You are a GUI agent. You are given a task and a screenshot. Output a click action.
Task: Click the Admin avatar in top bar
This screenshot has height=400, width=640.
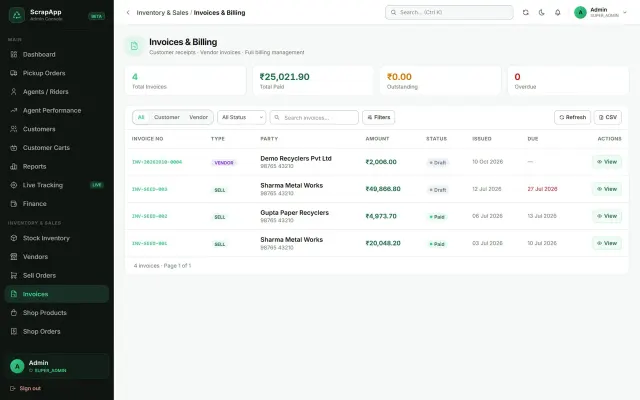580,12
